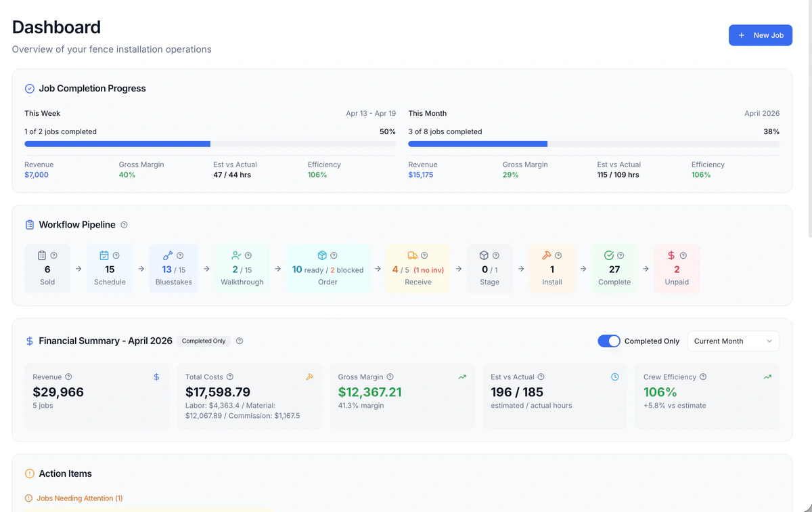Open the Unpaid stage showing 2
The width and height of the screenshot is (812, 512).
pyautogui.click(x=677, y=268)
